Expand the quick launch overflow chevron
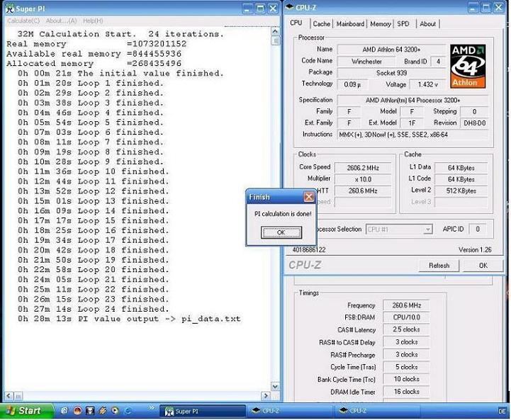 [x=151, y=407]
